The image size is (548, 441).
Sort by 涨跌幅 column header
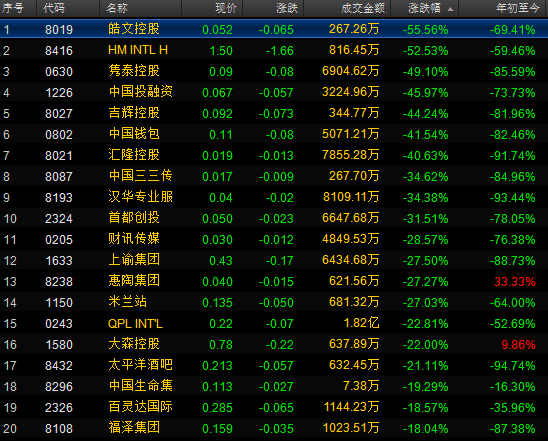click(424, 8)
